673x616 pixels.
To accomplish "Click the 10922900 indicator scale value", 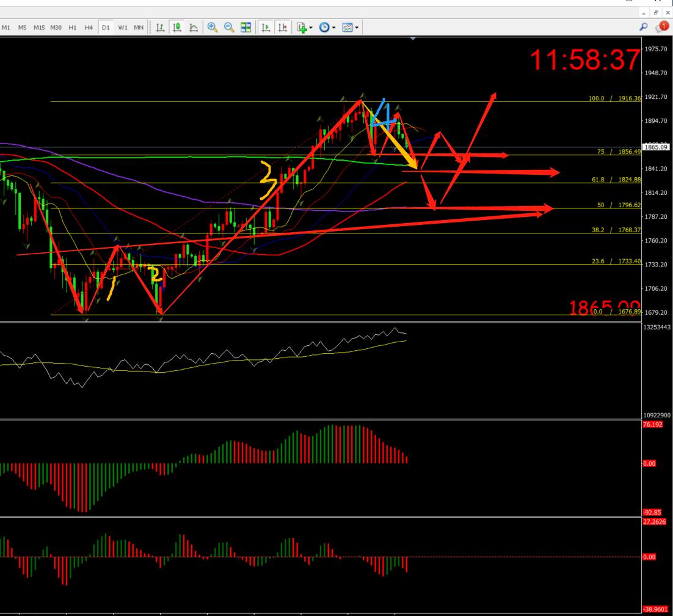I will pos(657,416).
